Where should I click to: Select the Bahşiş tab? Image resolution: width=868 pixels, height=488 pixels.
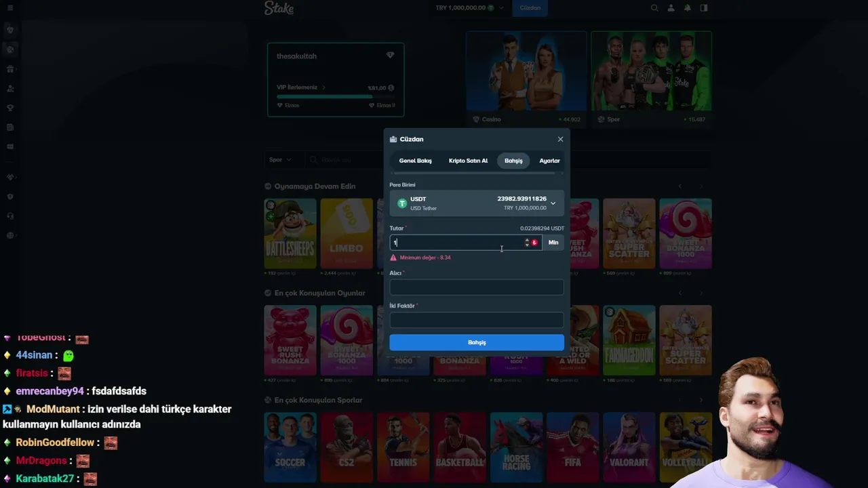(x=513, y=161)
